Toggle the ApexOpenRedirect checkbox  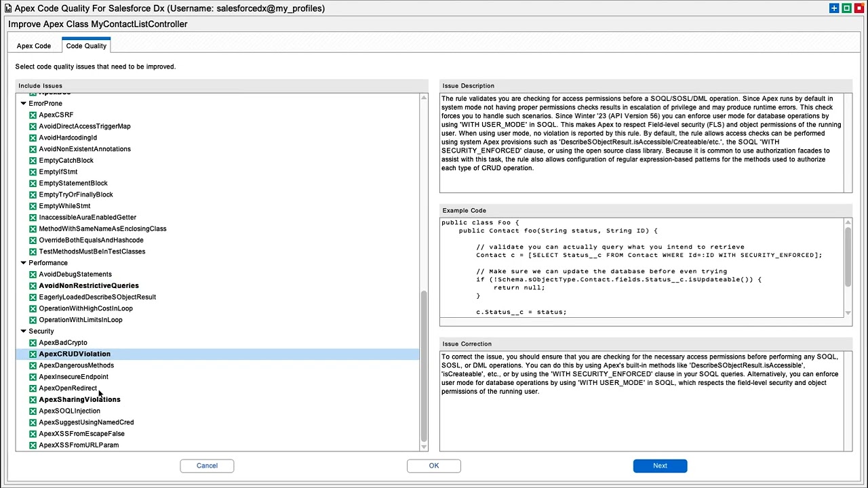(x=33, y=388)
